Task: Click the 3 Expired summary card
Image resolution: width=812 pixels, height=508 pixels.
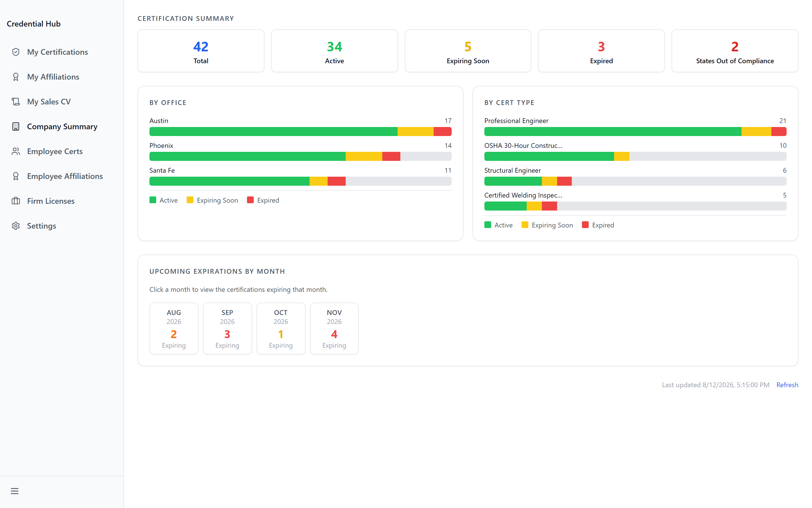Action: pyautogui.click(x=601, y=51)
